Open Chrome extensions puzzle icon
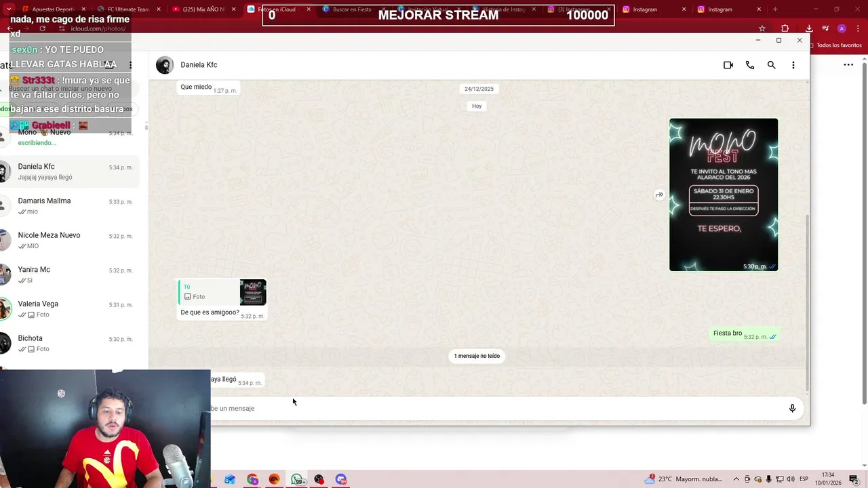The width and height of the screenshot is (868, 488). tap(785, 28)
